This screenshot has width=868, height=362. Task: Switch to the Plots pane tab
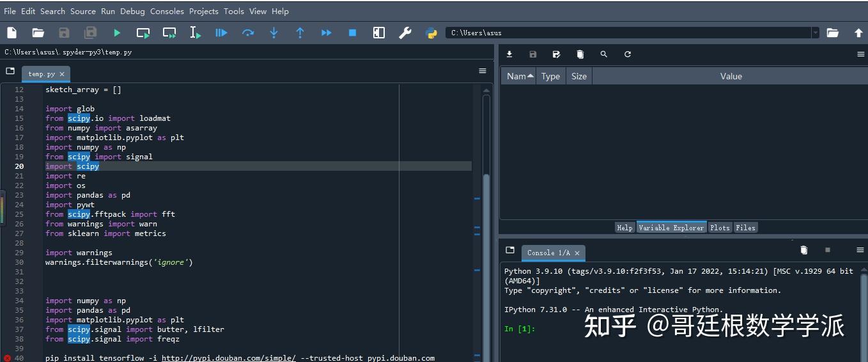pyautogui.click(x=720, y=228)
